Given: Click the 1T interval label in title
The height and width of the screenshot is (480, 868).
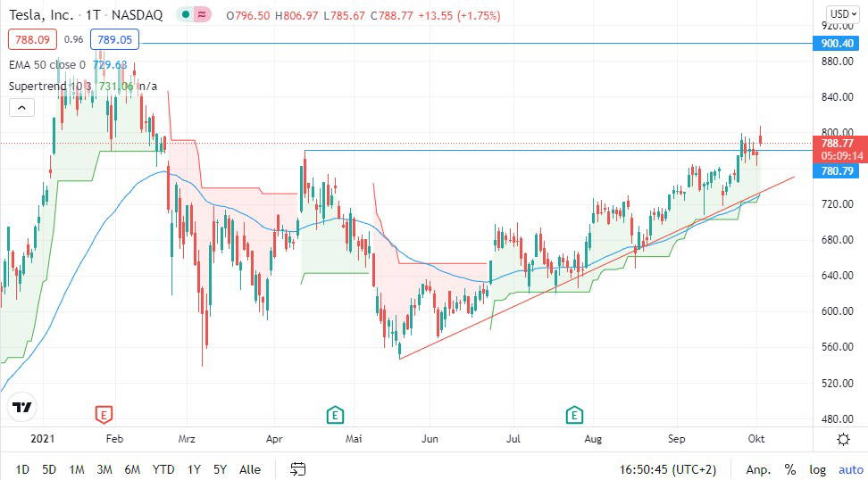Looking at the screenshot, I should [94, 15].
